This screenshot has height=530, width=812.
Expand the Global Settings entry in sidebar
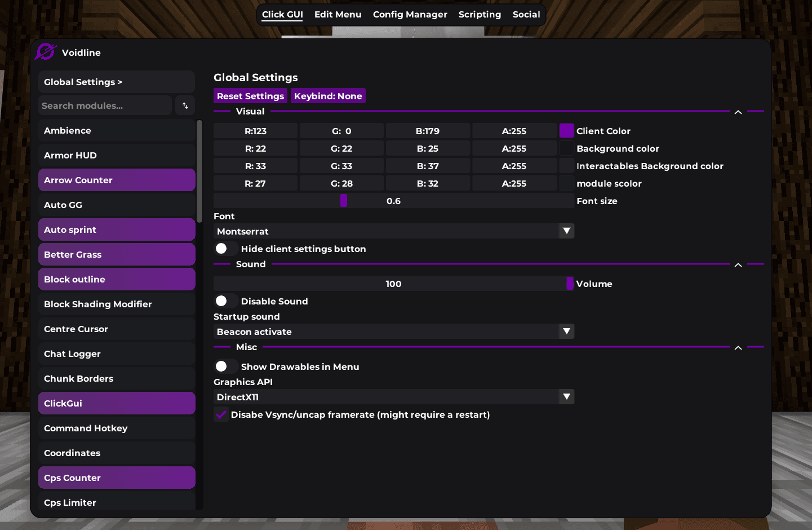[117, 82]
